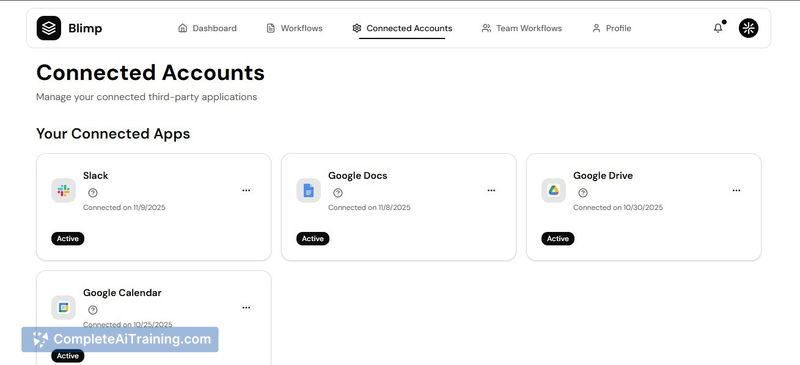
Task: Click the Active badge on Slack
Action: coord(68,238)
